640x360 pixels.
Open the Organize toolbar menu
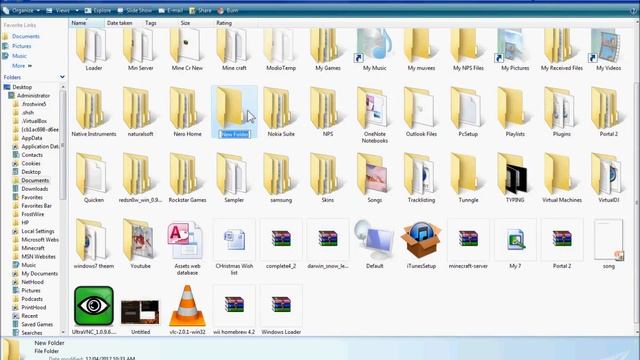[x=22, y=11]
